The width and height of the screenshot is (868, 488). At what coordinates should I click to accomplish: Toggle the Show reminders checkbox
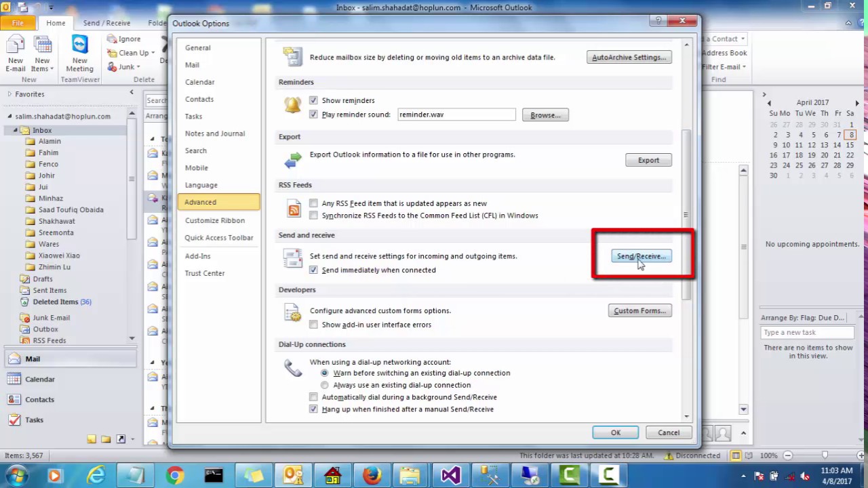[x=313, y=100]
